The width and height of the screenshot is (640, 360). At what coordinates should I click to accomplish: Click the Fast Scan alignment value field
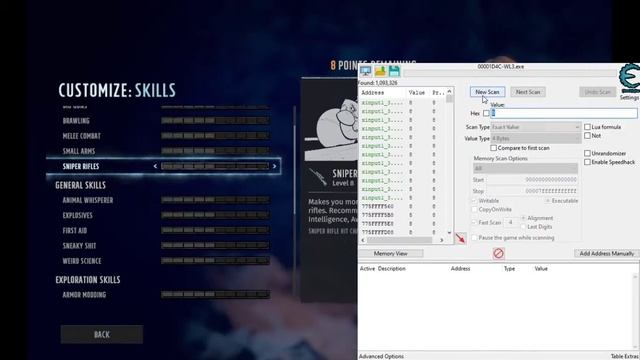tap(511, 222)
